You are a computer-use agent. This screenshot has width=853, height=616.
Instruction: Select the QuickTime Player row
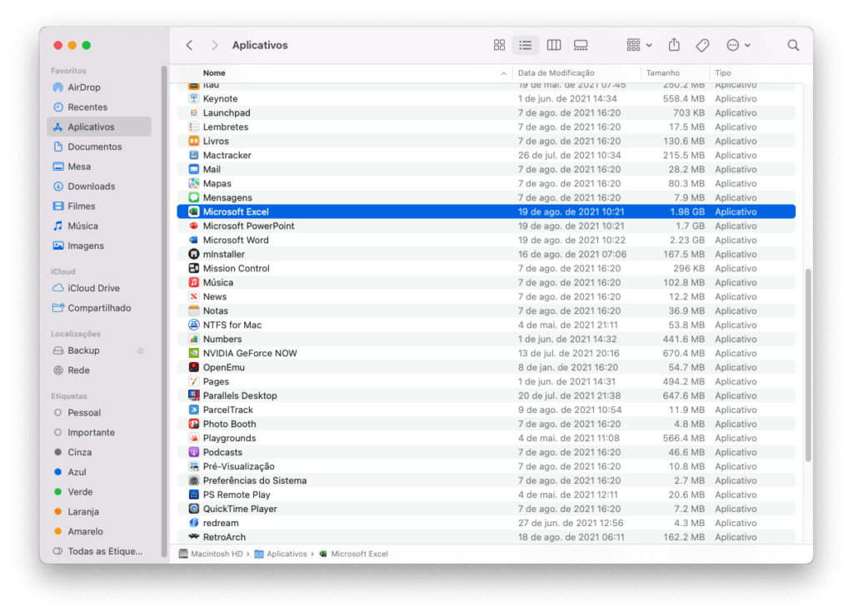486,509
